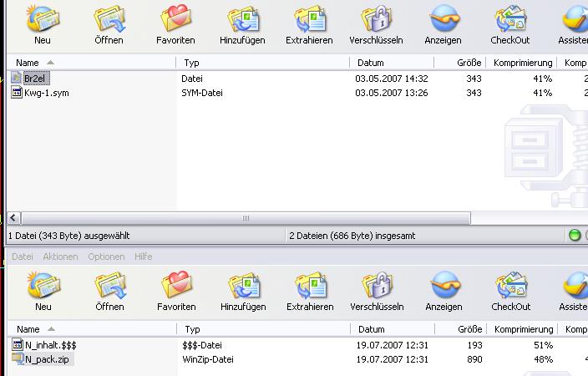Viewport: 588px width, 376px height.
Task: Click date 03.05.2007 13:26
Action: click(x=392, y=93)
